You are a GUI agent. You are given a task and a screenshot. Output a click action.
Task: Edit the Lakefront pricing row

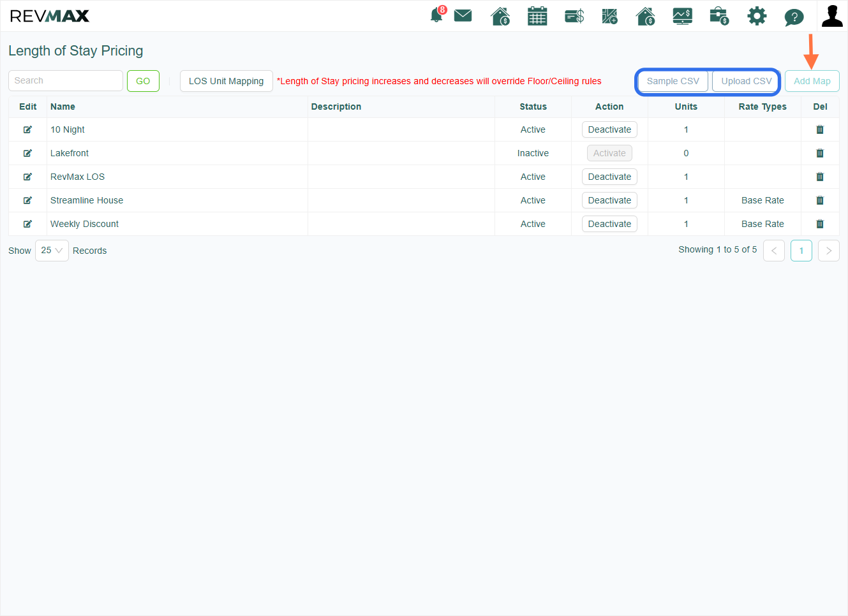tap(27, 153)
